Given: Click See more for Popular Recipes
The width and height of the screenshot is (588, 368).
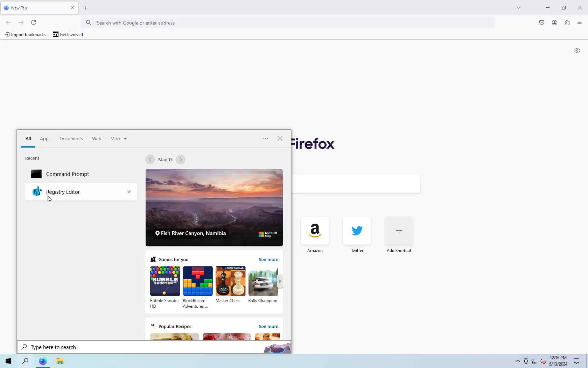Looking at the screenshot, I should (268, 327).
